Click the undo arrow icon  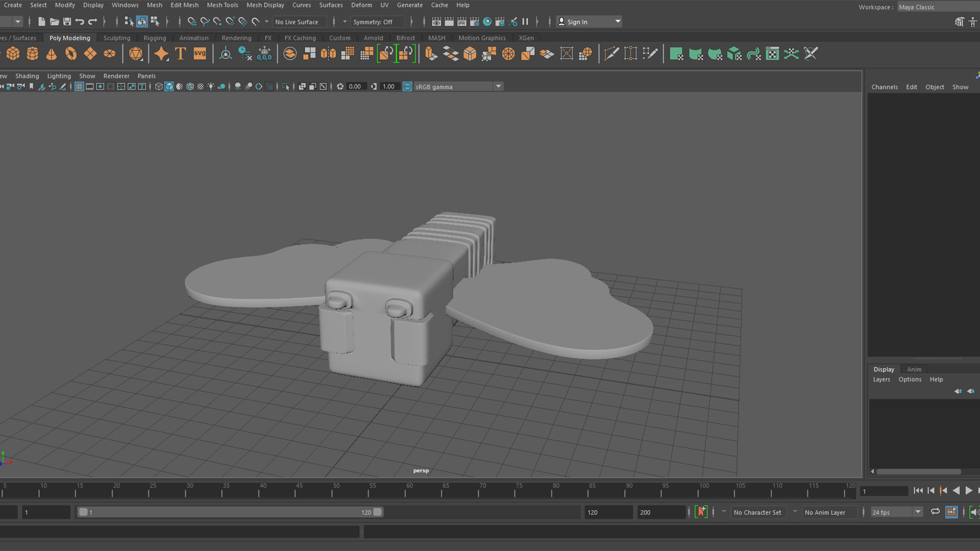click(x=80, y=21)
